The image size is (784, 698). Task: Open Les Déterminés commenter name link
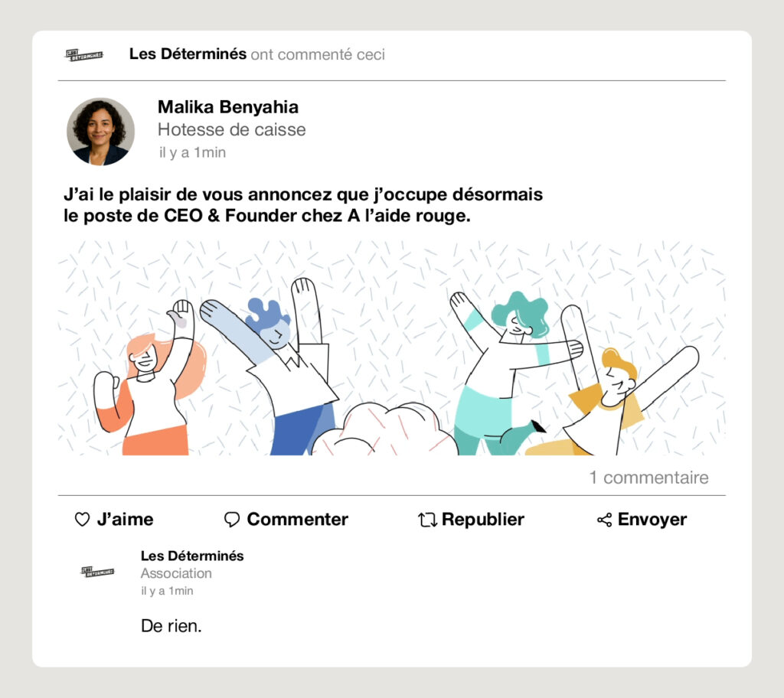192,556
